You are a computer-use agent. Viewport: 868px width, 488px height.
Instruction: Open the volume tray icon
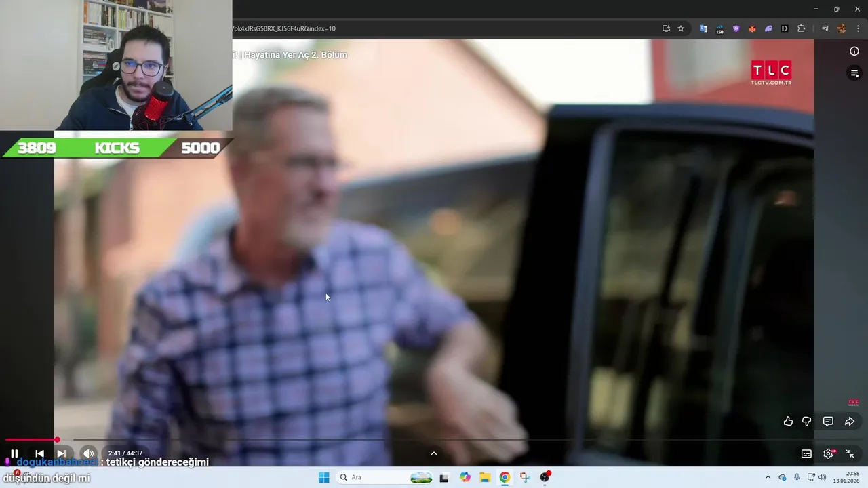coord(823,477)
